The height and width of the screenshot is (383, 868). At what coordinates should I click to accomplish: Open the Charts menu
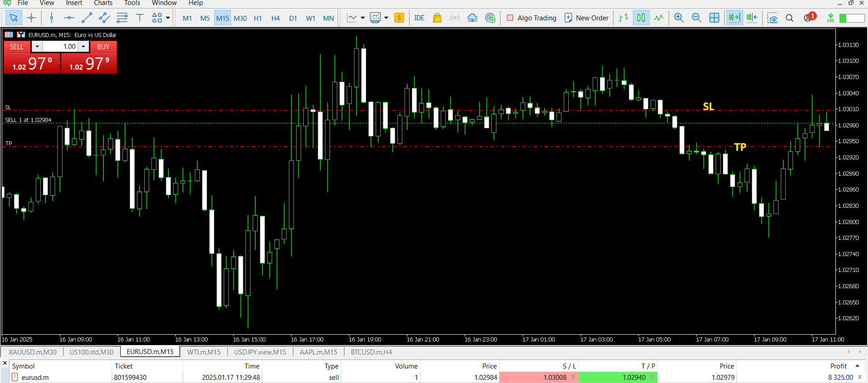(x=103, y=3)
